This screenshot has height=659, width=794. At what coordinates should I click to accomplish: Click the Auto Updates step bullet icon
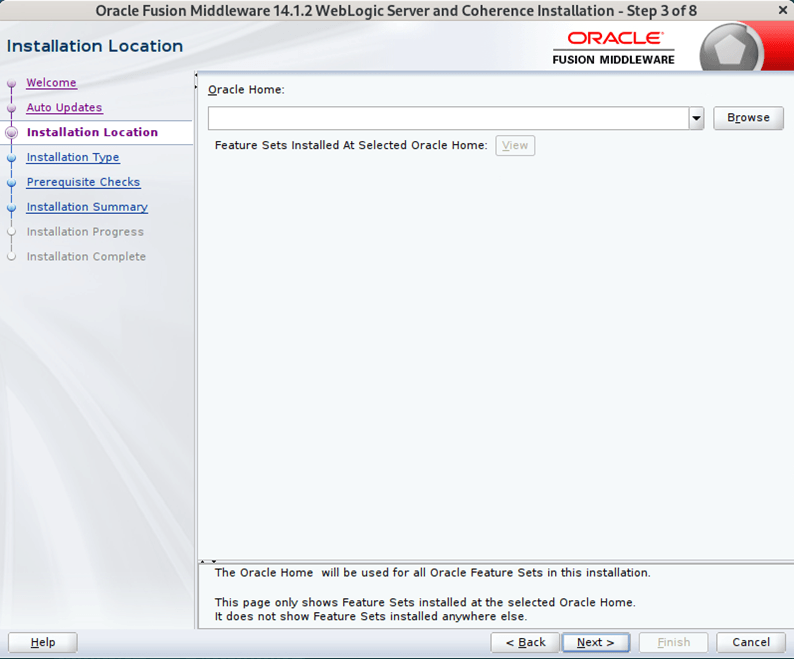point(12,108)
